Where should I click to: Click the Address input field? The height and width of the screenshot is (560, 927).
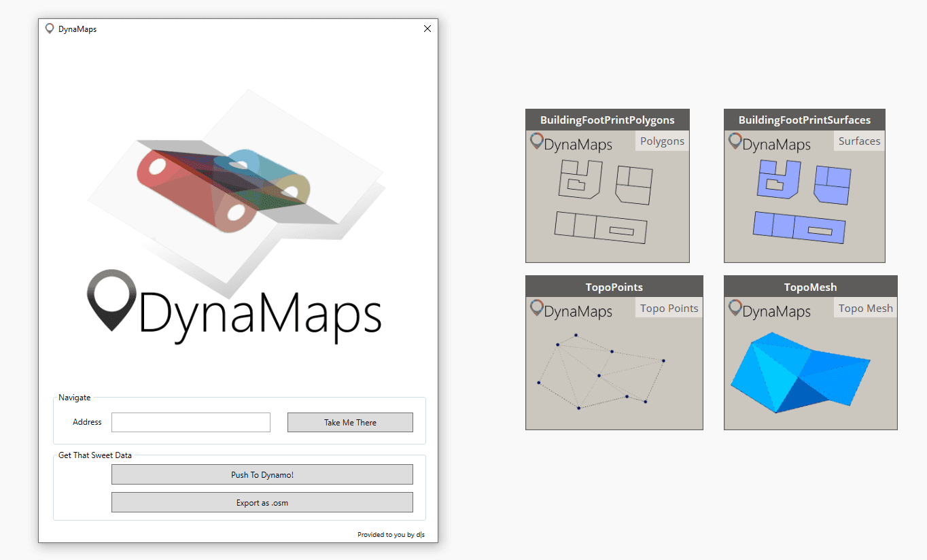191,422
